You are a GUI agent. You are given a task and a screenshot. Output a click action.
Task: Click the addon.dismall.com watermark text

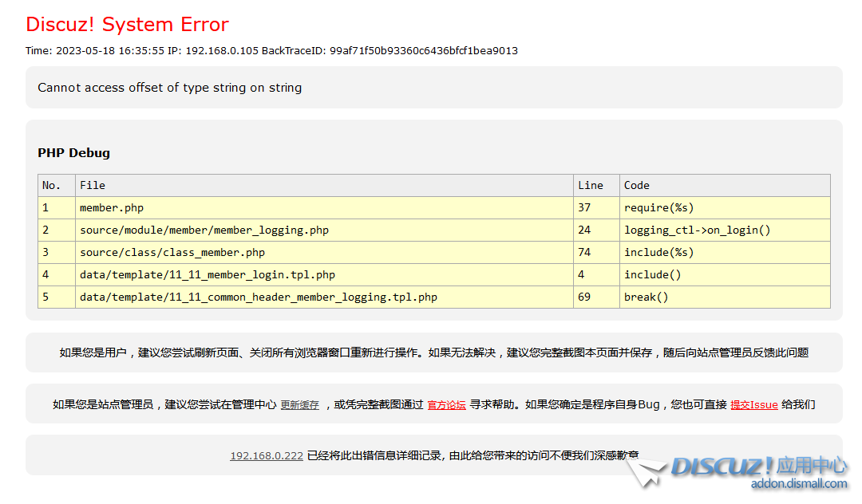[x=798, y=484]
